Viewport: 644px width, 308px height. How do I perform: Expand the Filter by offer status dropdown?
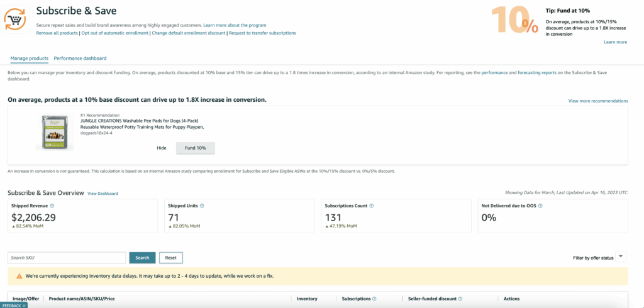coord(621,257)
